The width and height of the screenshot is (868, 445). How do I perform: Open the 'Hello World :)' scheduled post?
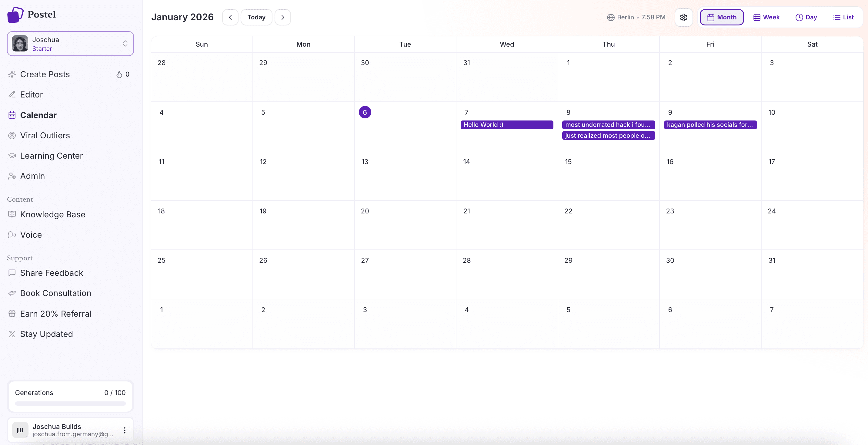506,125
